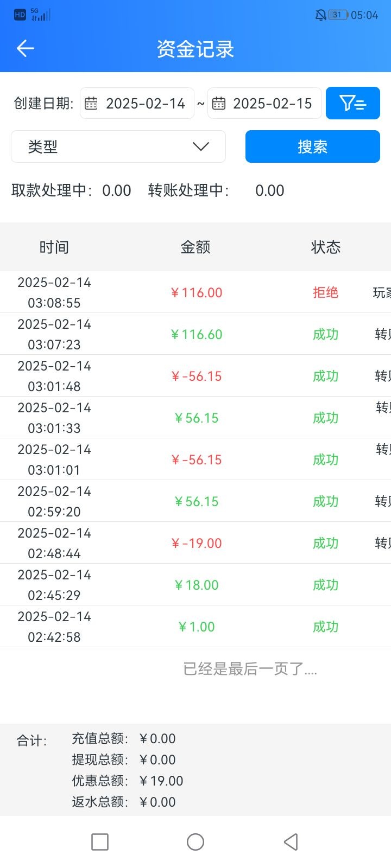Tap the ¥-19.00 transaction row
Image resolution: width=391 pixels, height=868 pixels.
click(x=195, y=543)
